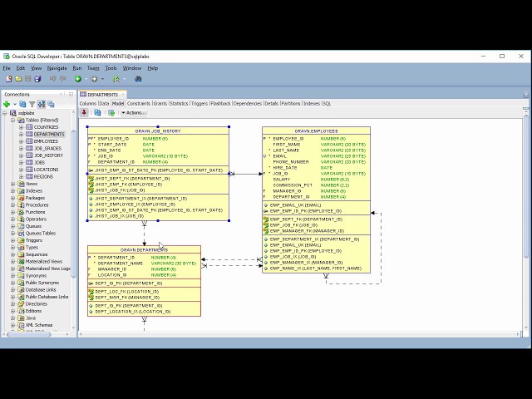Switch to the Partitions tab
The image size is (532, 399).
(x=291, y=103)
